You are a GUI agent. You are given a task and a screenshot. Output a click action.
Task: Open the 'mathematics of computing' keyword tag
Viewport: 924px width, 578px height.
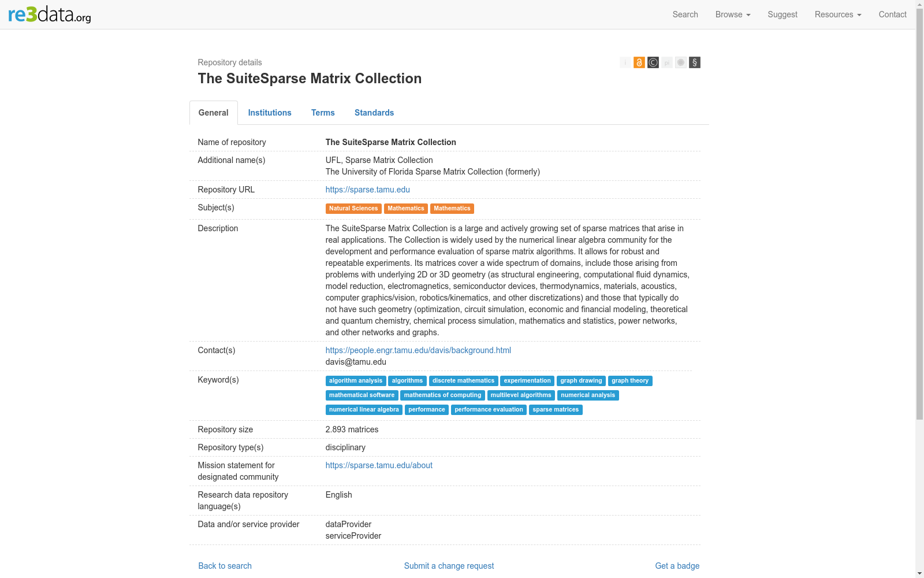pos(442,395)
